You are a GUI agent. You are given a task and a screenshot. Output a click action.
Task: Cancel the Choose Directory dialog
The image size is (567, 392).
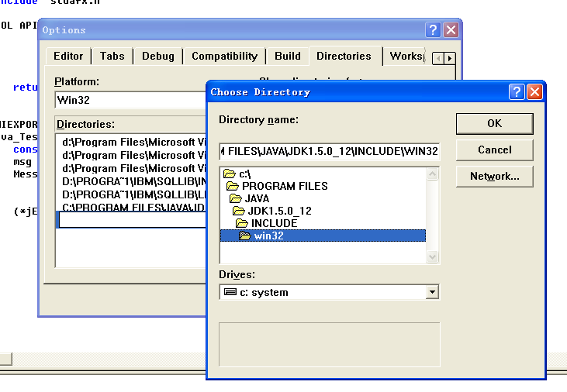tap(494, 150)
